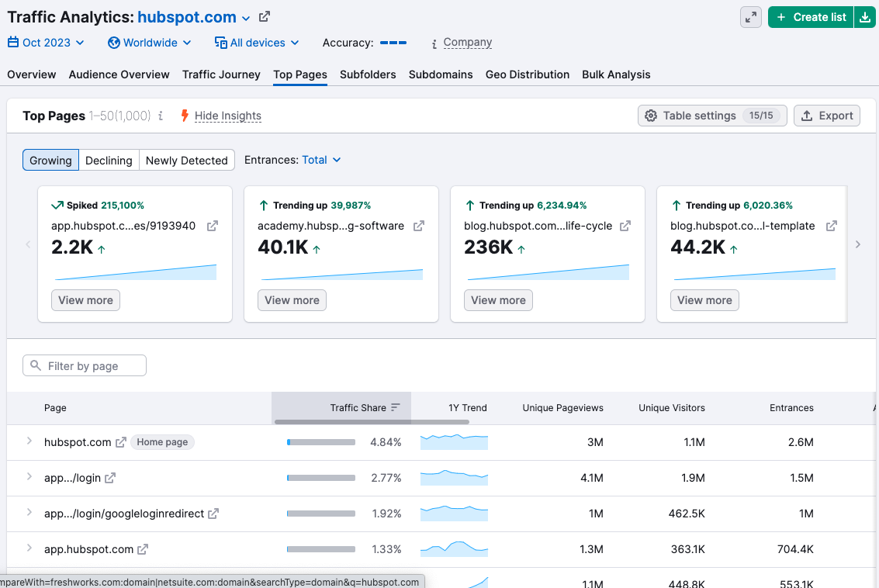Click the Create list button

pos(810,17)
